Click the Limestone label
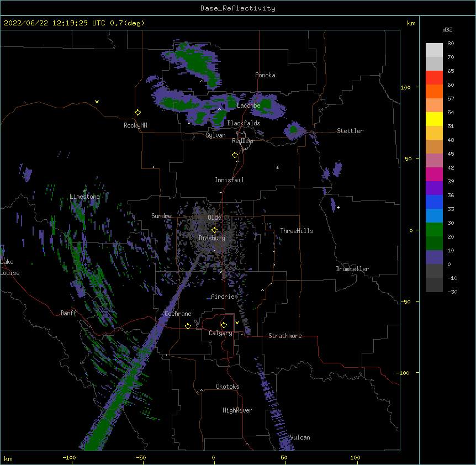Image resolution: width=476 pixels, height=465 pixels. pos(84,197)
